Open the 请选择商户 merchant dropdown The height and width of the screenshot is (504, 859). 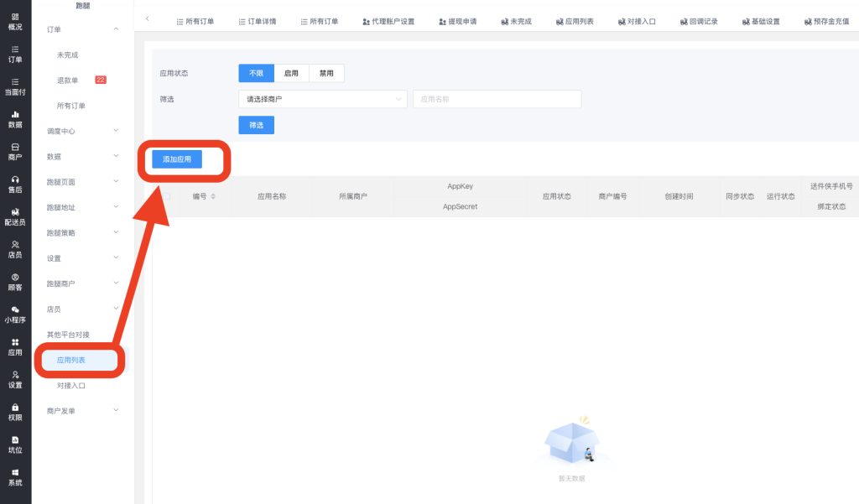tap(322, 99)
